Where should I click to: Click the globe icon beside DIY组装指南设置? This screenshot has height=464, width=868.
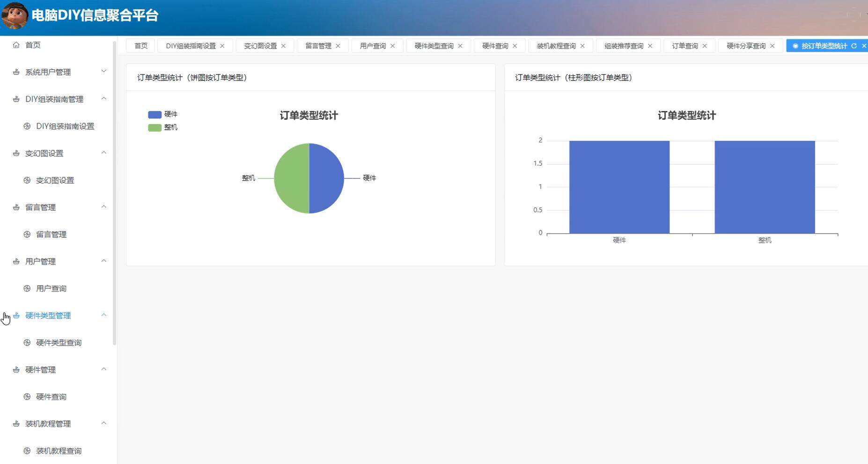pos(27,126)
